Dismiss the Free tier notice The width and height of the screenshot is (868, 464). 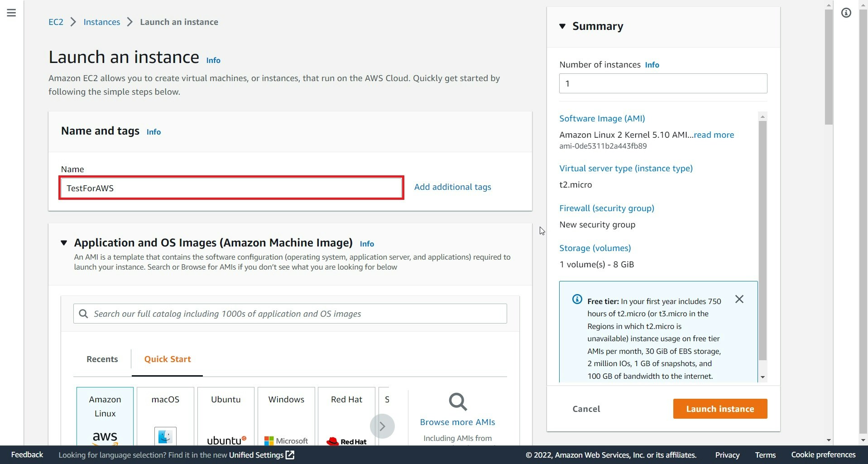pos(739,299)
